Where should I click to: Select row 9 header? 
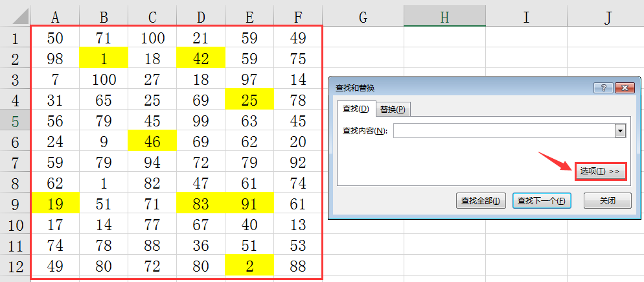point(15,204)
